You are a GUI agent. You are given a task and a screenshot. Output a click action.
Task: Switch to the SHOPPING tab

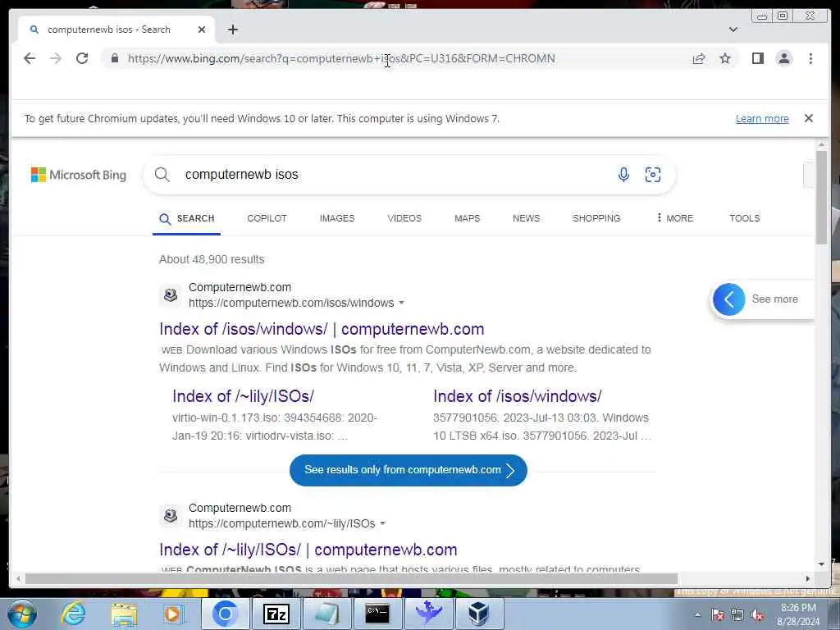pyautogui.click(x=596, y=218)
